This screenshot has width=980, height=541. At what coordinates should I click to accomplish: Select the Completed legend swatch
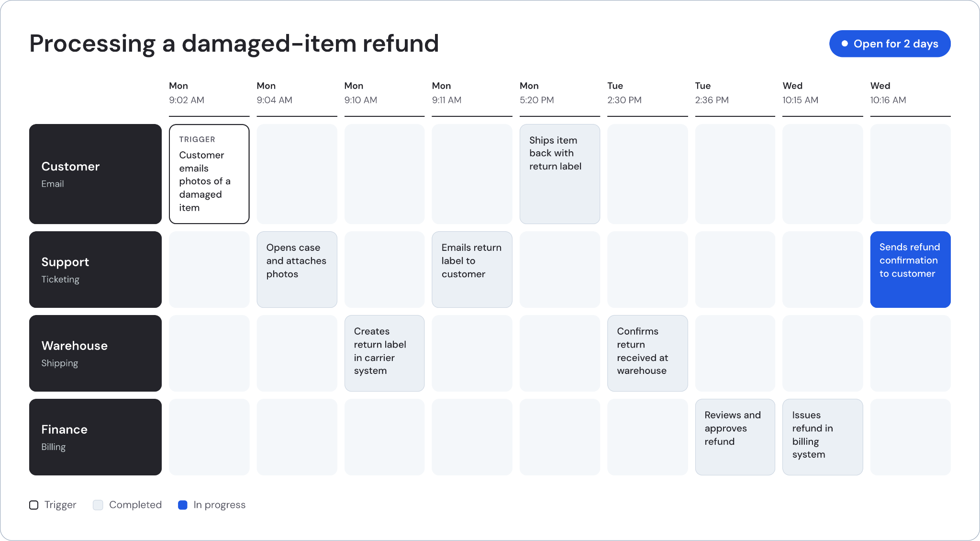(98, 505)
